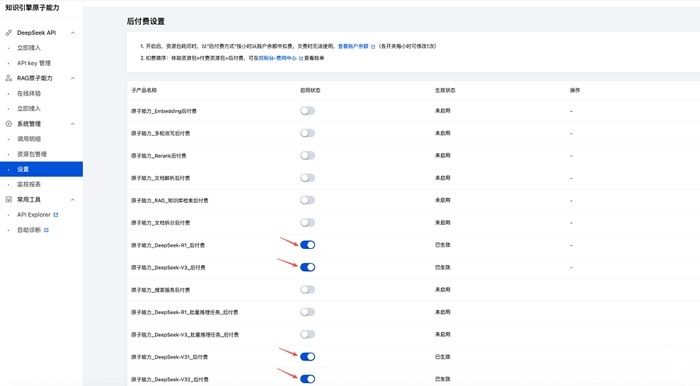The height and width of the screenshot is (386, 700).
Task: Open 立即接入 under RAG原子能力
Action: pos(29,108)
